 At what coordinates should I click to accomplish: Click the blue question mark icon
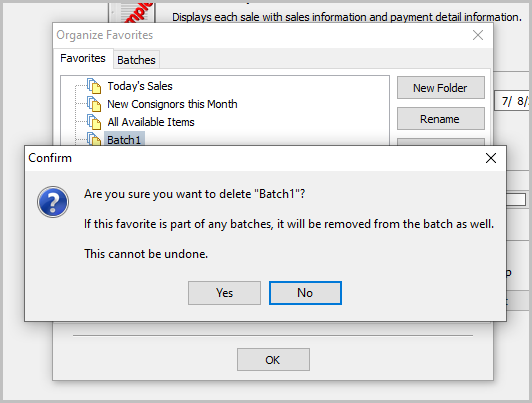[53, 202]
